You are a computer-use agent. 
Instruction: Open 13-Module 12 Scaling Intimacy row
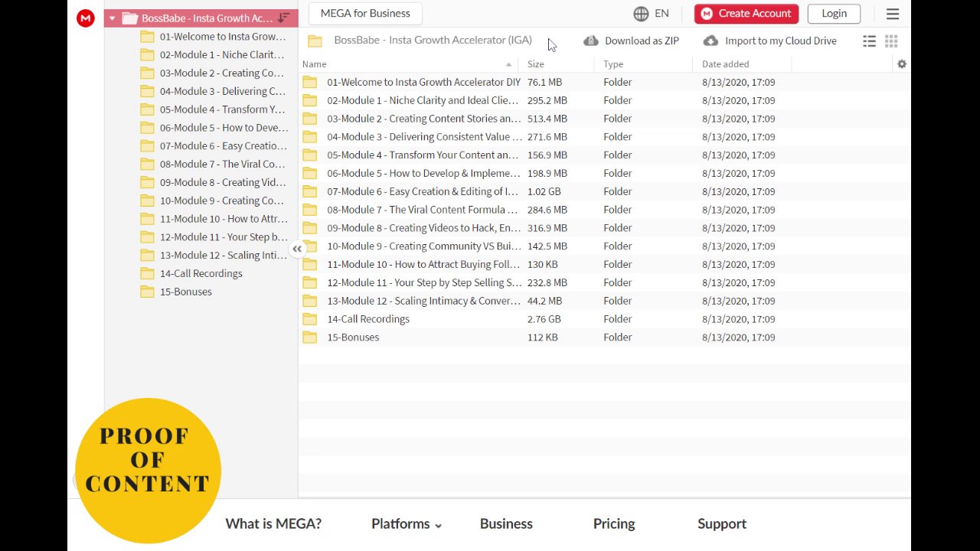(x=604, y=302)
